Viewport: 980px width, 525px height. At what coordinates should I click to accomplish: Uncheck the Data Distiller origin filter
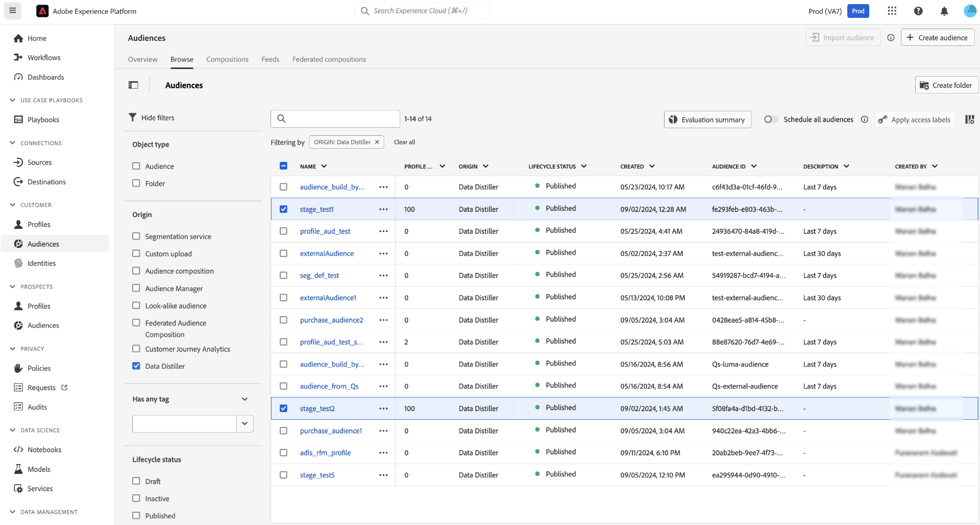[136, 366]
